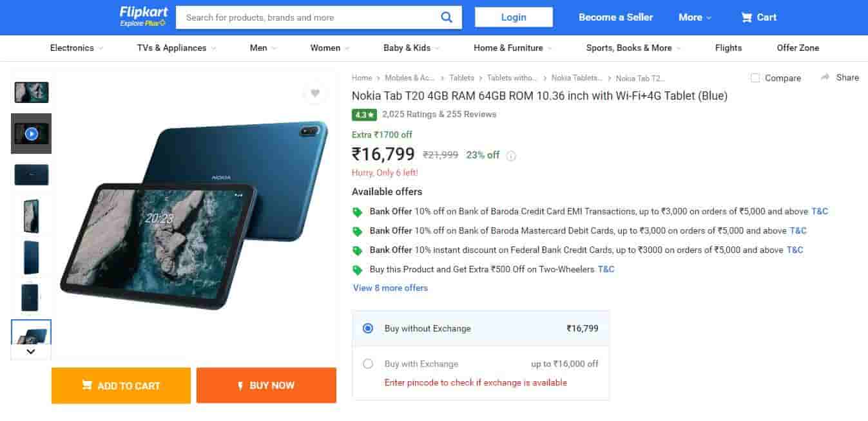Open the Cart via its icon

[746, 17]
